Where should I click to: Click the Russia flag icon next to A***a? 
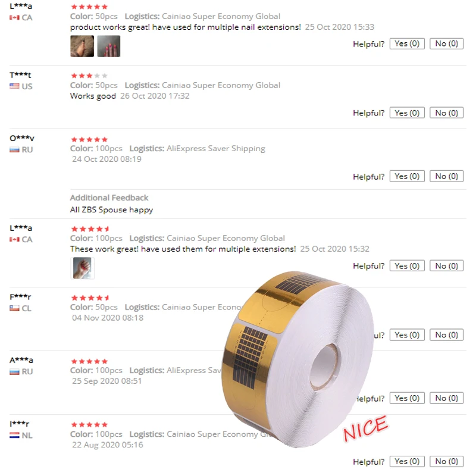tap(14, 371)
